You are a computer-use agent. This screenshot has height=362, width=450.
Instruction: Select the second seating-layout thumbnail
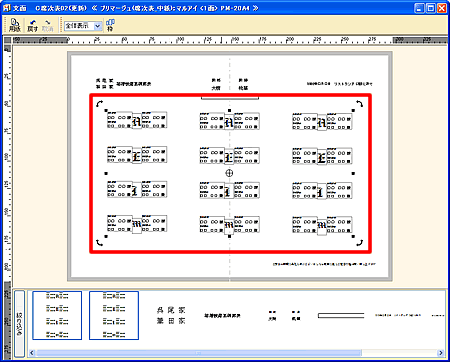(x=114, y=315)
